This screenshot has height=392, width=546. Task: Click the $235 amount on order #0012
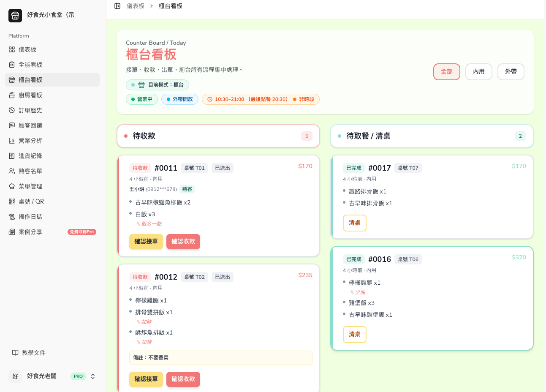coord(305,275)
